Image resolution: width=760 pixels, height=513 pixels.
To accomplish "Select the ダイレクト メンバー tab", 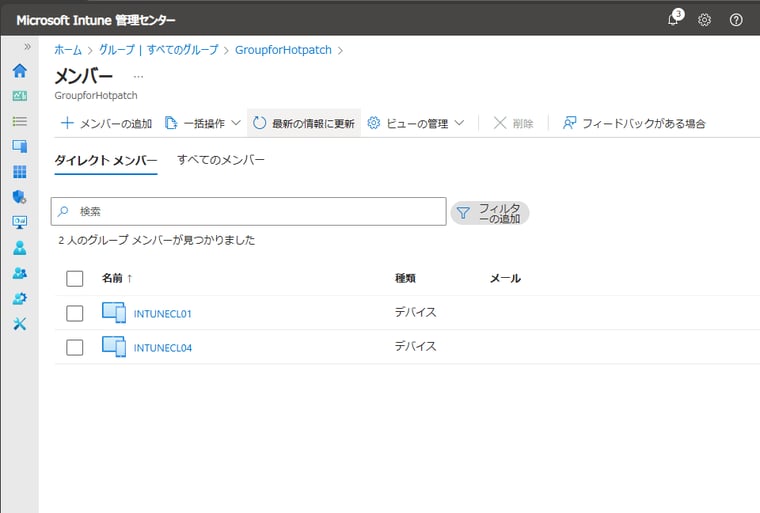I will [x=106, y=160].
